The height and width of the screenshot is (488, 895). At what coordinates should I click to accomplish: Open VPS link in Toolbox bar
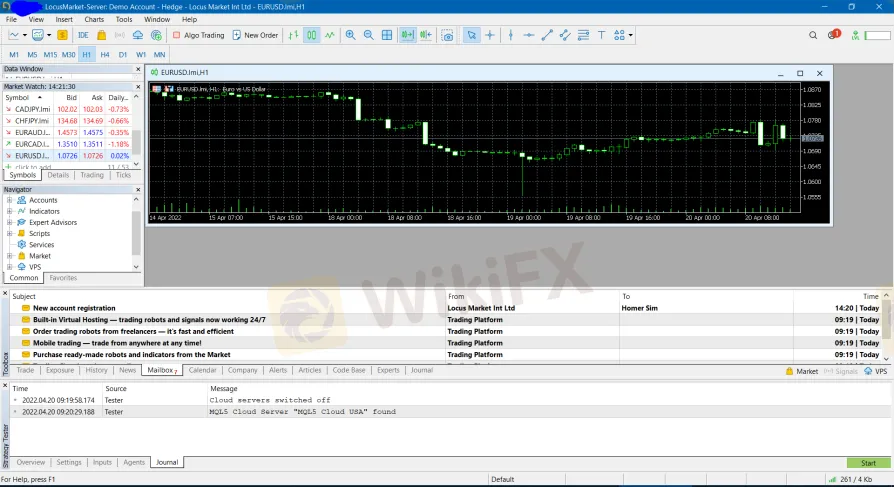pyautogui.click(x=876, y=372)
